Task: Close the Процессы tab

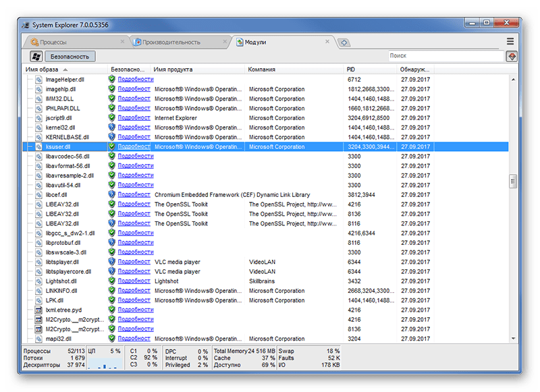Action: [122, 41]
